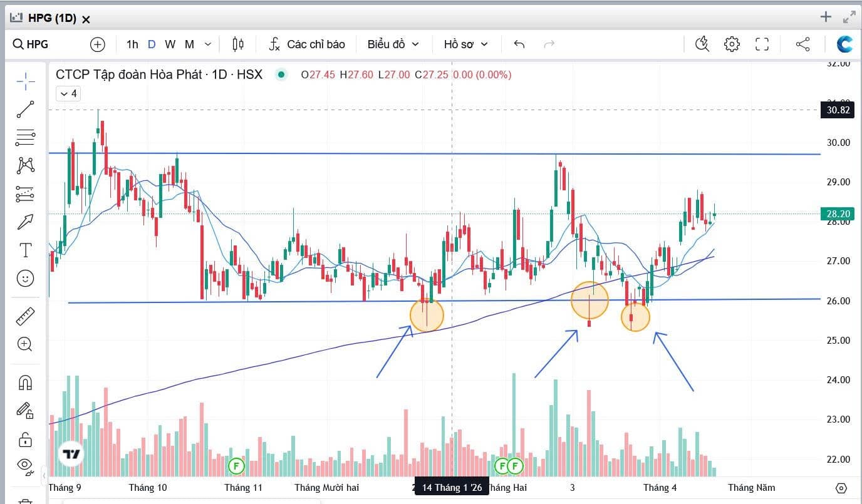Close the HPG (1D) tab
Viewport: 862px width, 504px height.
[x=86, y=19]
